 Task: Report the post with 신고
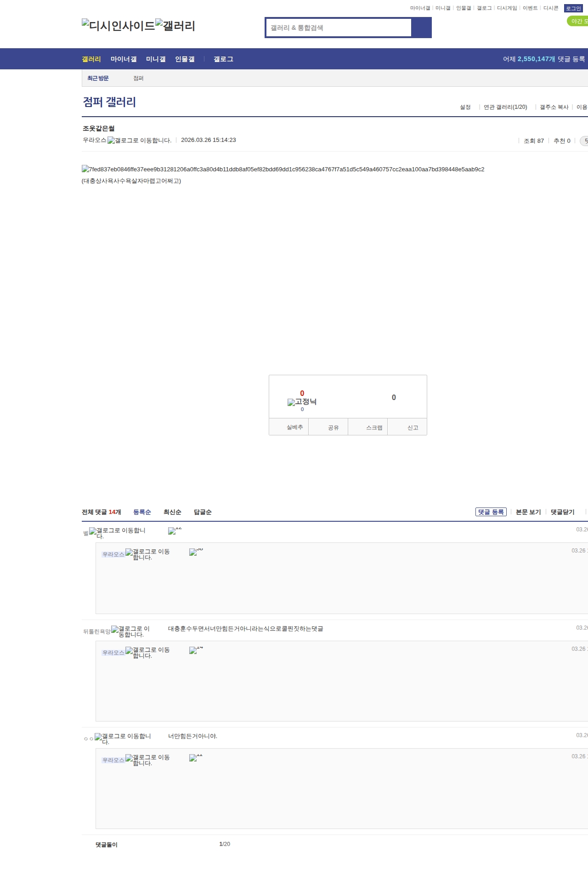pos(407,427)
